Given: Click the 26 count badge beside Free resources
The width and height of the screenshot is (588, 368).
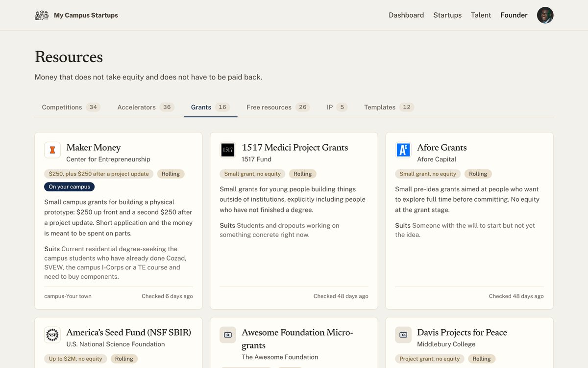Looking at the screenshot, I should point(303,107).
